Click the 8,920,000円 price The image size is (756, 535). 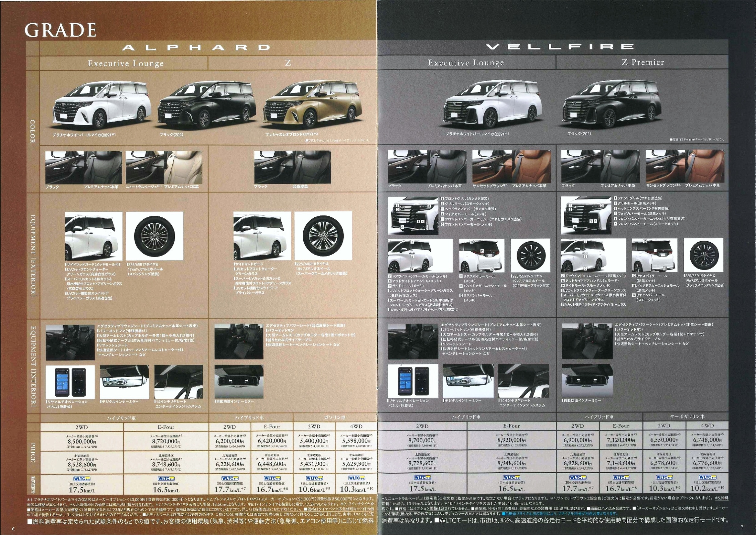coord(511,441)
